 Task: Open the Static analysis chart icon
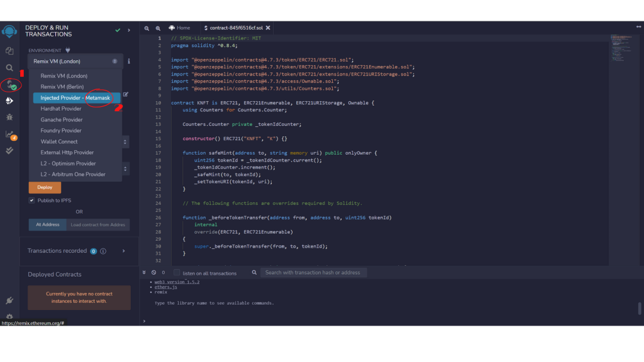[10, 134]
